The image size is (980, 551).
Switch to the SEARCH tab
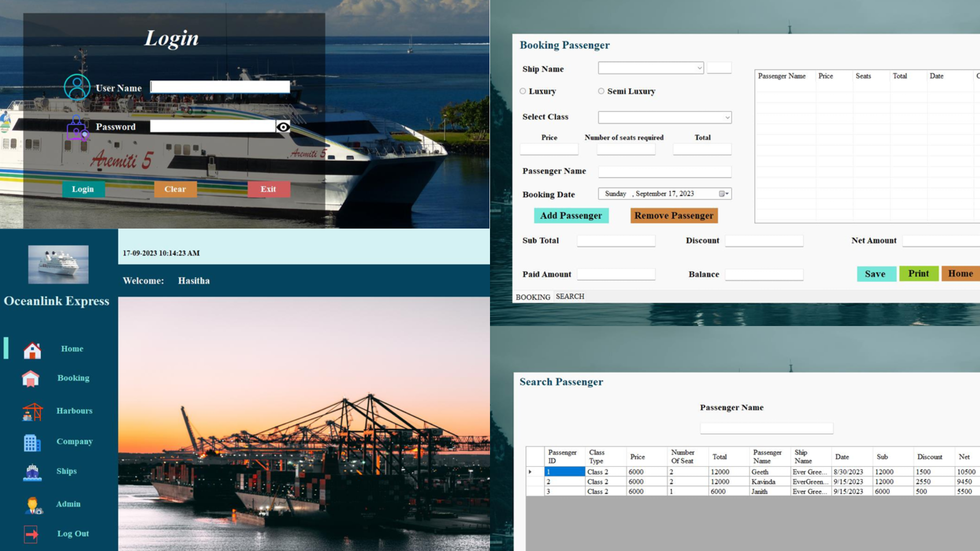coord(570,296)
